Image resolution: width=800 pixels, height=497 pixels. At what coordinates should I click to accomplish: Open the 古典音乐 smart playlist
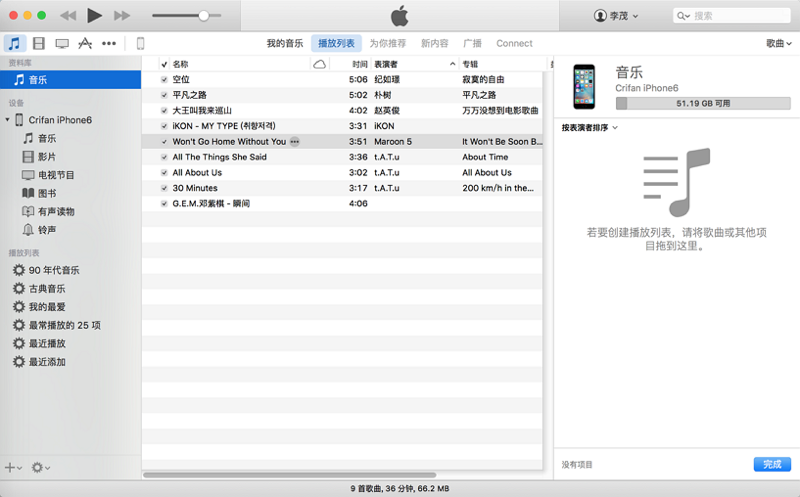click(x=39, y=288)
